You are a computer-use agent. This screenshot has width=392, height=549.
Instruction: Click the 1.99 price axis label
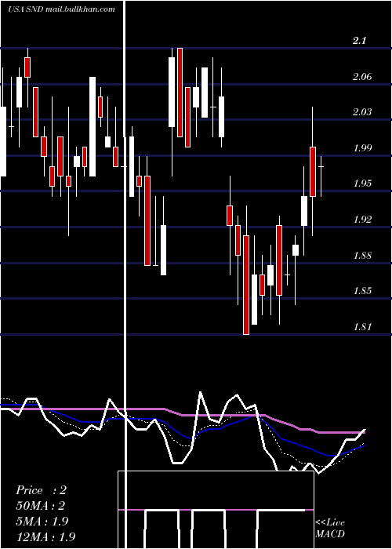coord(362,148)
